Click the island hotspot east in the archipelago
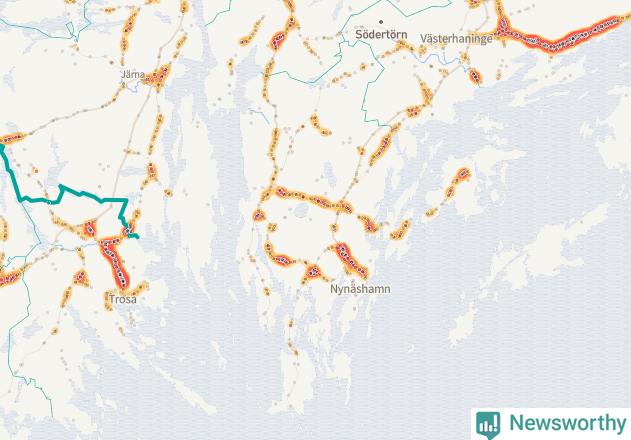This screenshot has width=631, height=440. (x=463, y=174)
